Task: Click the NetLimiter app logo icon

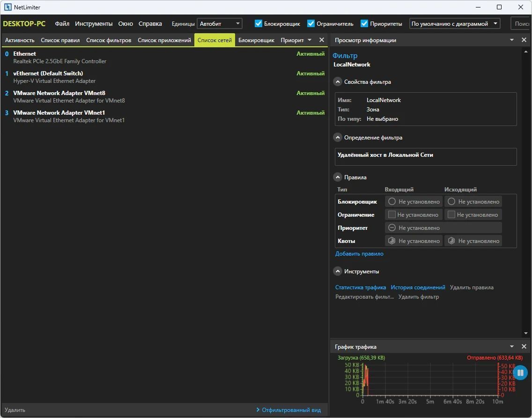Action: (x=8, y=7)
